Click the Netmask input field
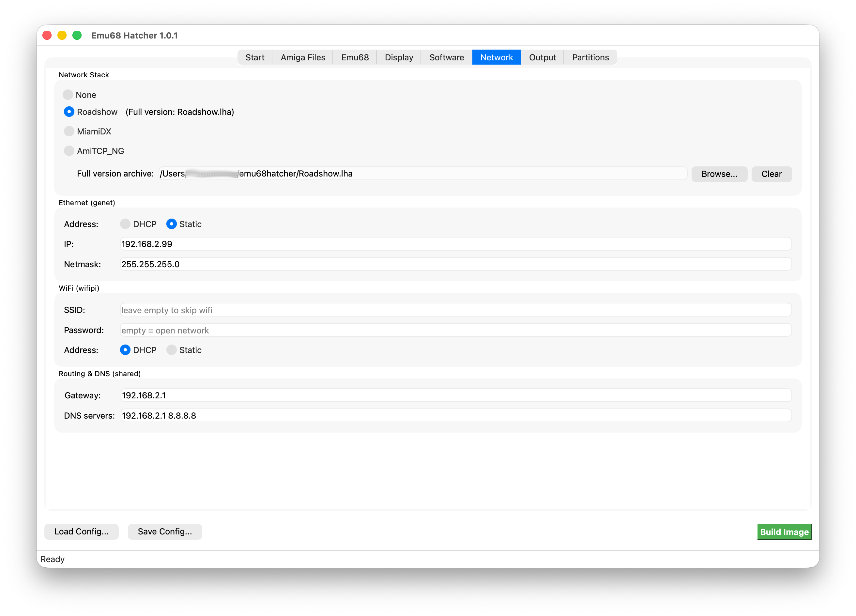Viewport: 856px width, 616px height. click(x=455, y=264)
